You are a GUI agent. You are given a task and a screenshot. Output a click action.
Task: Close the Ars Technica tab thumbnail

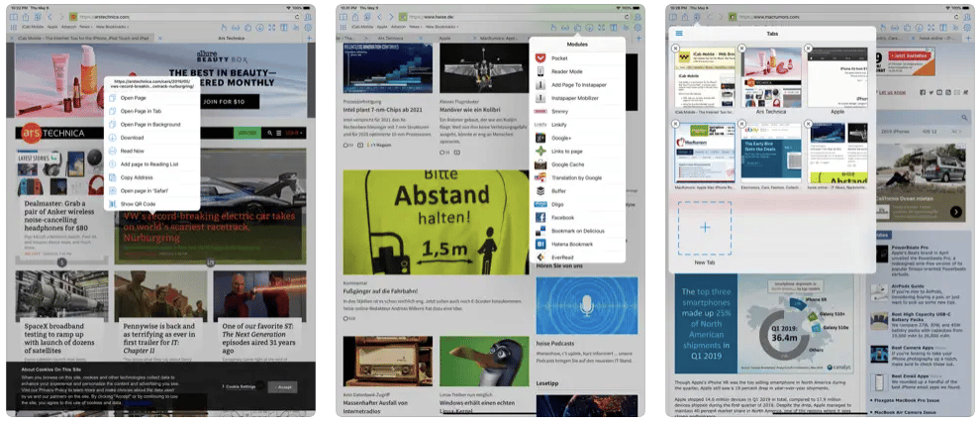coord(742,48)
